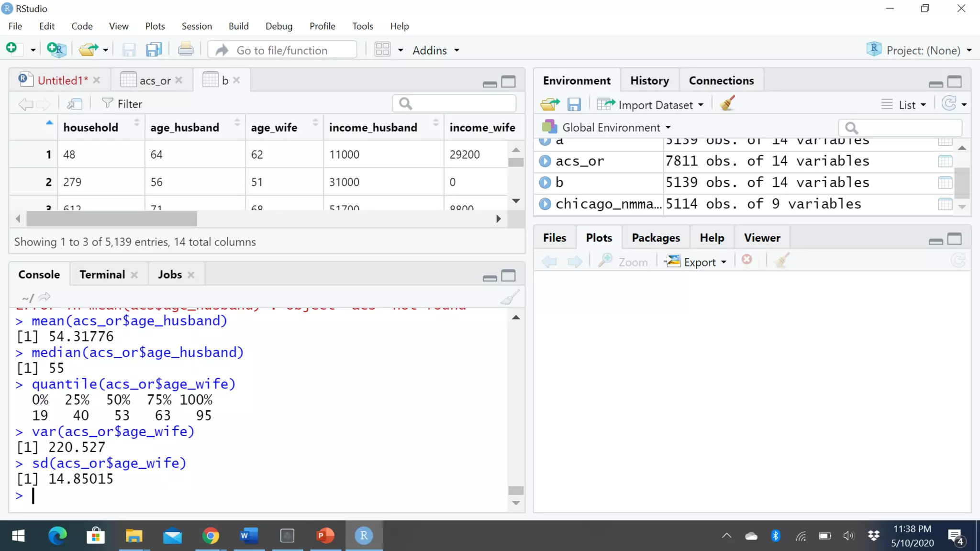This screenshot has width=980, height=551.
Task: Expand b object blue arrow
Action: (545, 183)
